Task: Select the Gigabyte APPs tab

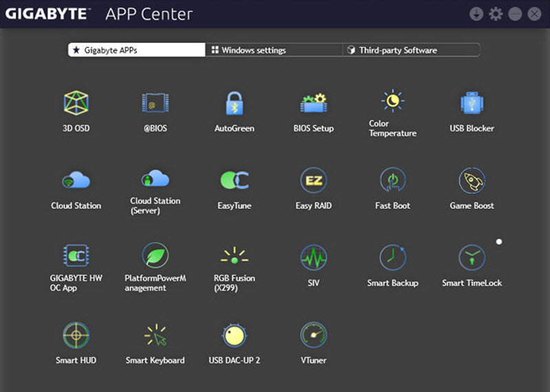Action: pyautogui.click(x=136, y=50)
